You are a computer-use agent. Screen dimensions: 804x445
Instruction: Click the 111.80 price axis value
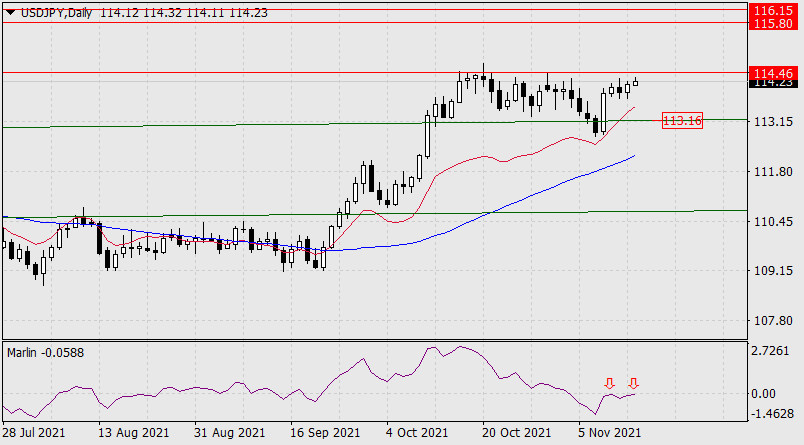(x=773, y=172)
